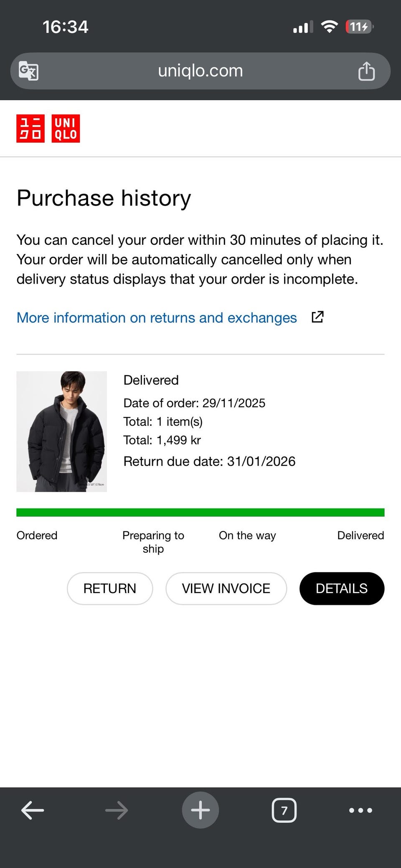Screen dimensions: 401x868
Task: Tap the UNIQLO katakana logo
Action: pos(30,128)
